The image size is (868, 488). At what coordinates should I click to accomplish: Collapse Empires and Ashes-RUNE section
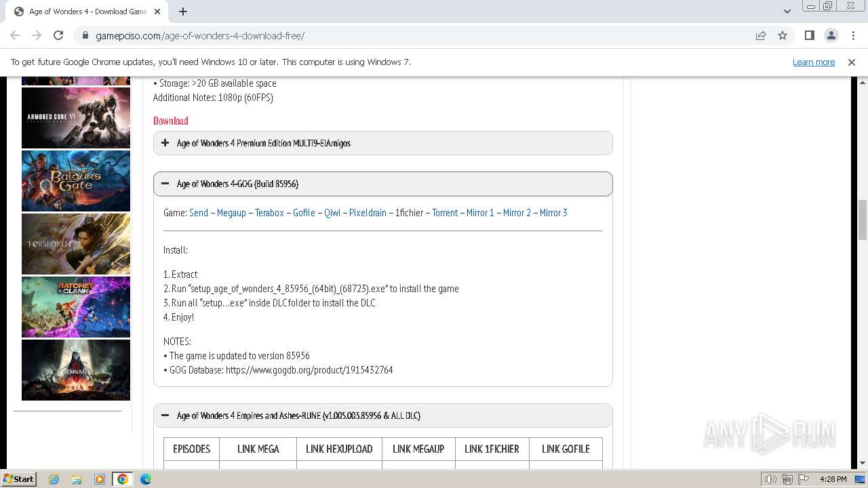click(x=383, y=415)
